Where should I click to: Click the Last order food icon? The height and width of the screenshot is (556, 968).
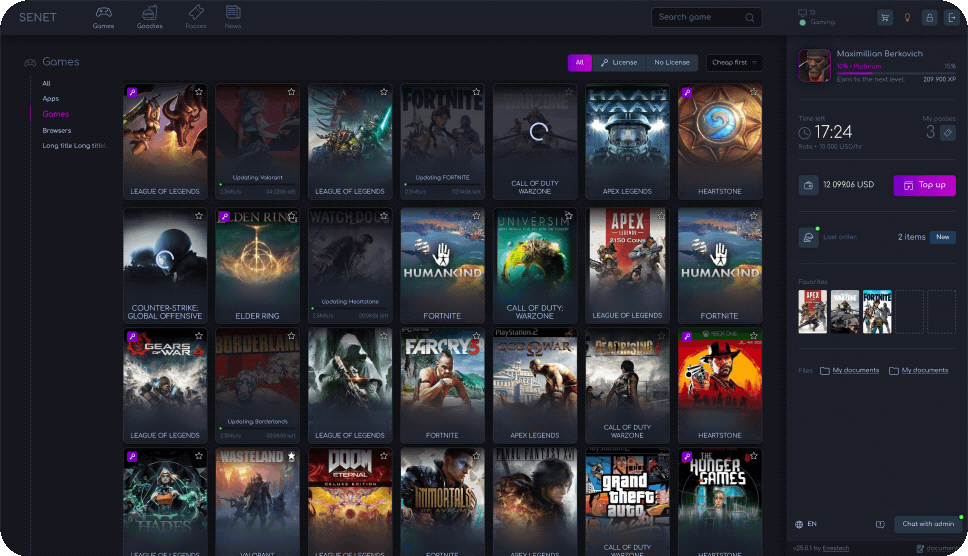(x=808, y=238)
